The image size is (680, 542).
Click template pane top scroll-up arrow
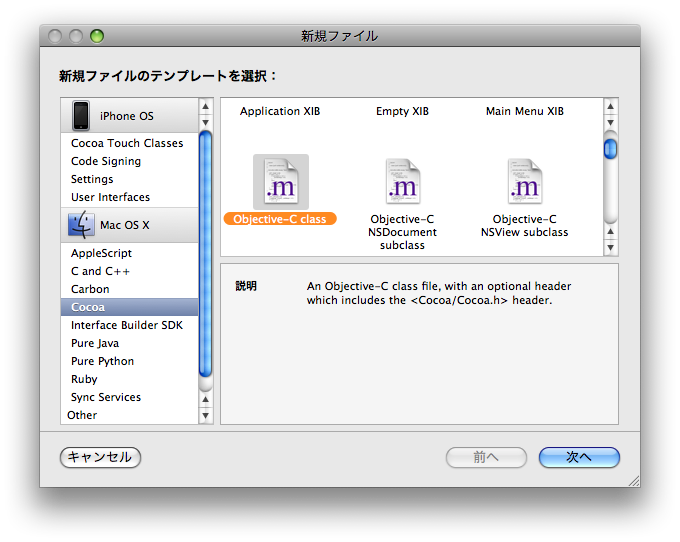click(x=611, y=107)
